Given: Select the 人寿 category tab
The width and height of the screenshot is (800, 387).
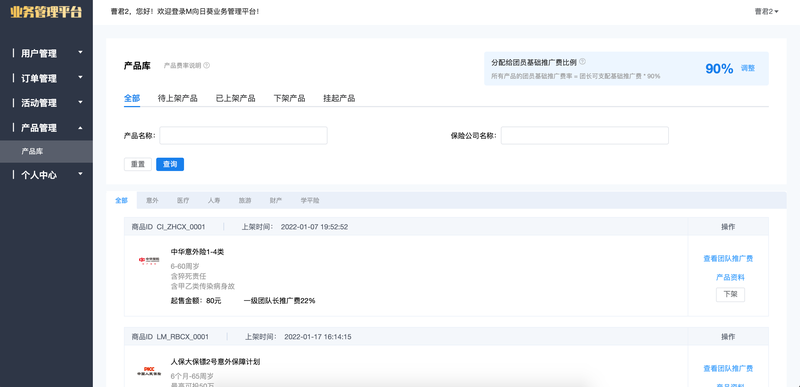Looking at the screenshot, I should point(214,200).
